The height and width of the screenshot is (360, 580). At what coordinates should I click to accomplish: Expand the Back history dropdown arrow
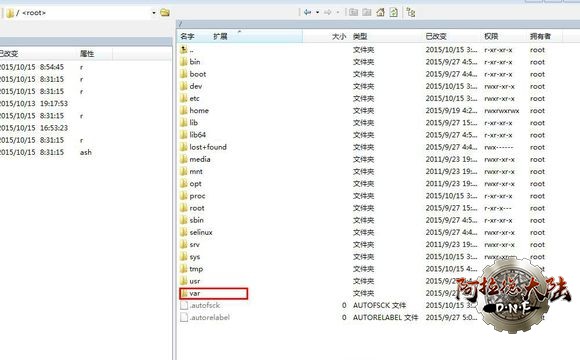click(x=317, y=12)
